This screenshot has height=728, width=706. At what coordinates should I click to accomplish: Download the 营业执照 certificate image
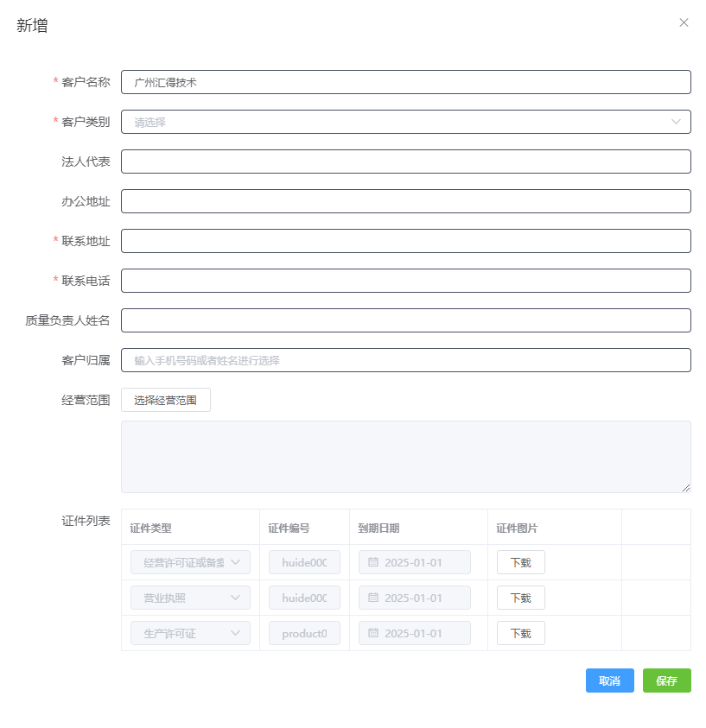coord(520,598)
